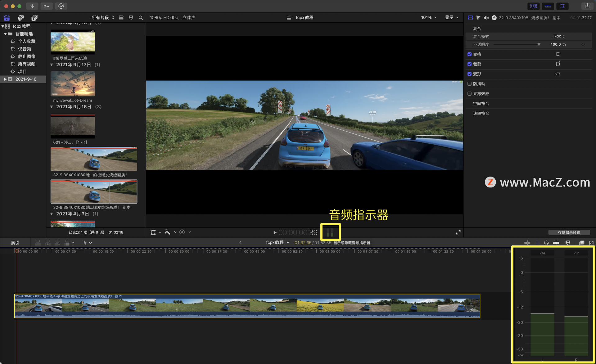Open the select tool arrow dropdown
596x364 pixels.
pyautogui.click(x=87, y=243)
